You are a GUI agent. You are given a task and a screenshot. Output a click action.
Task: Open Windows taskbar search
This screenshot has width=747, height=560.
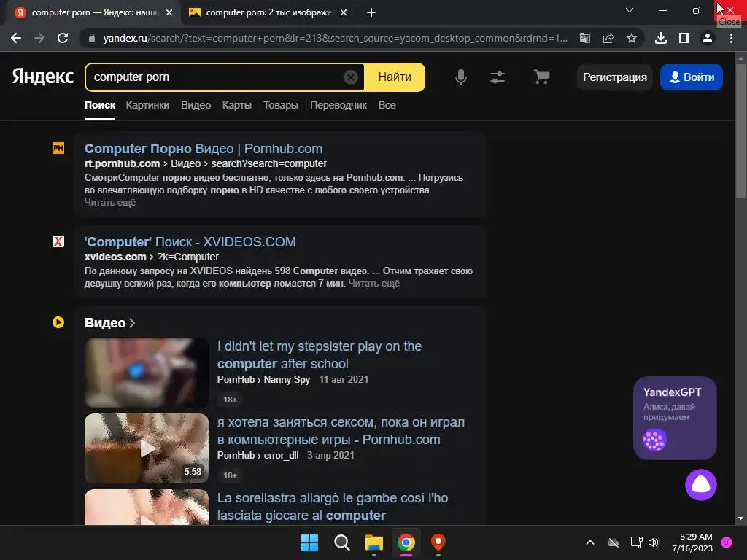341,542
